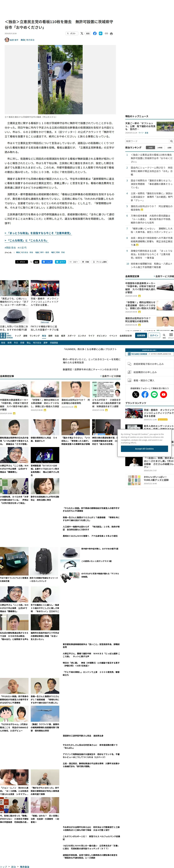Click the bottom 印刷 button
The width and height of the screenshot is (174, 868).
point(86,262)
